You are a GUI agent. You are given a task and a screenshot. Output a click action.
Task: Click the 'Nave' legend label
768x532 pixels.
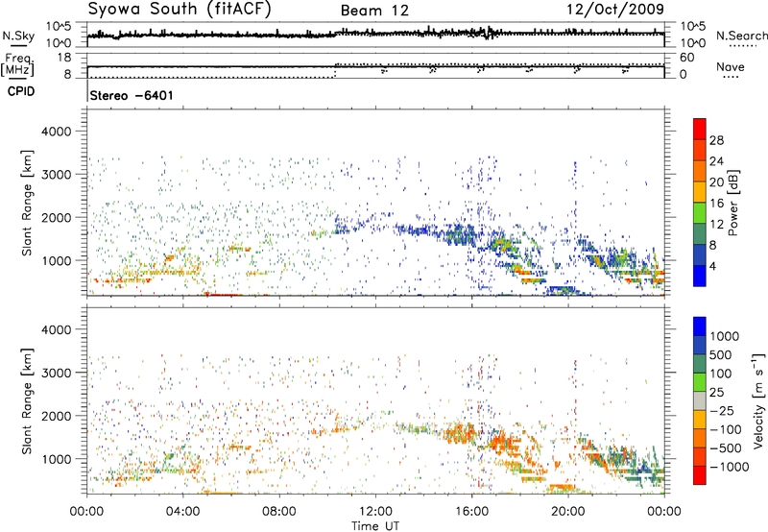tap(731, 66)
